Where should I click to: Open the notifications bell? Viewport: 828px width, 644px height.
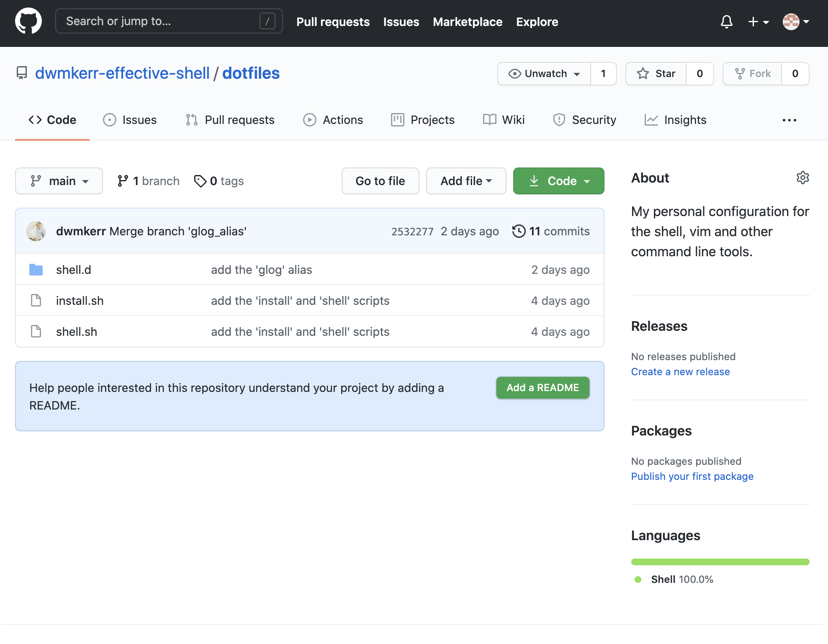727,22
